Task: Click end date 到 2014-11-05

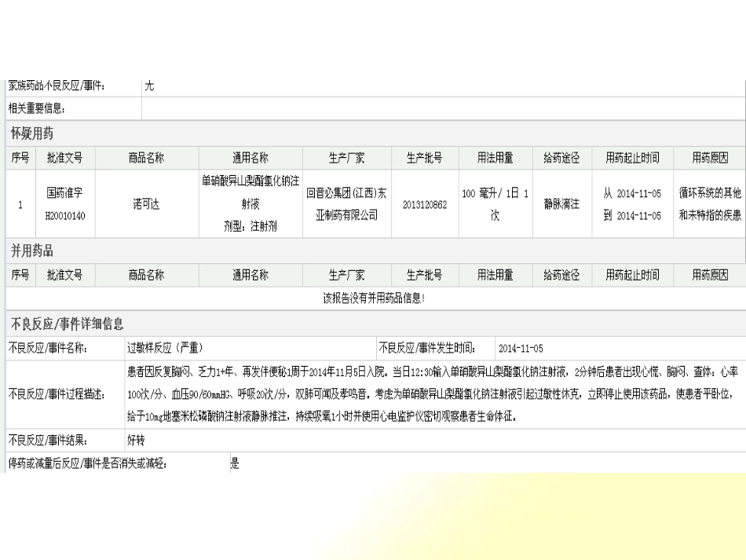Action: [x=632, y=216]
